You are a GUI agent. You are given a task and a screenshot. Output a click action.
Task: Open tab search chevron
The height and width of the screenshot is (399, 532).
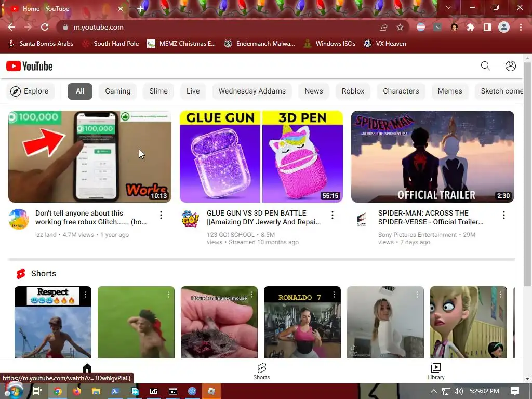448,7
